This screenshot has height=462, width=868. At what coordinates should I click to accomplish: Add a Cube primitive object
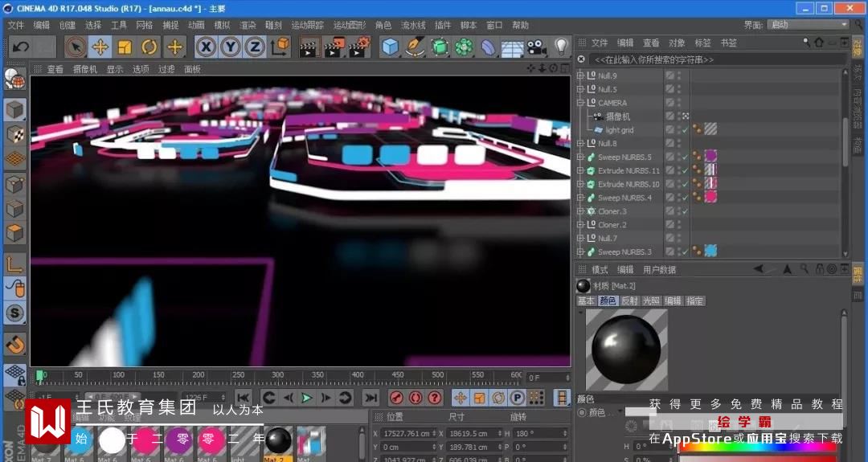[391, 47]
